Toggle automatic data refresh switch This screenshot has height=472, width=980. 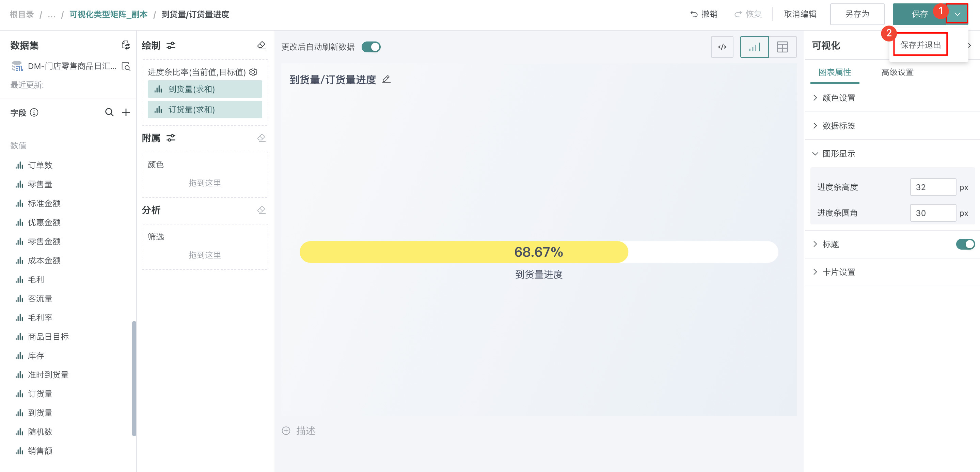(371, 47)
